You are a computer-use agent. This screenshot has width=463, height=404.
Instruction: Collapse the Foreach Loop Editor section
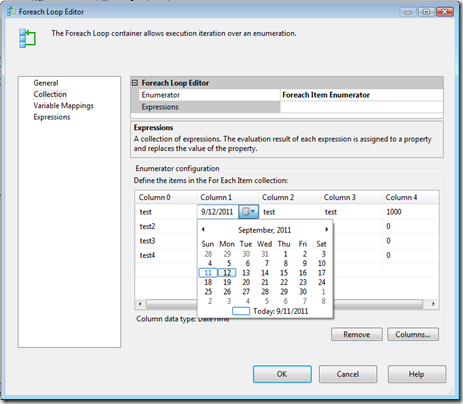tap(135, 83)
